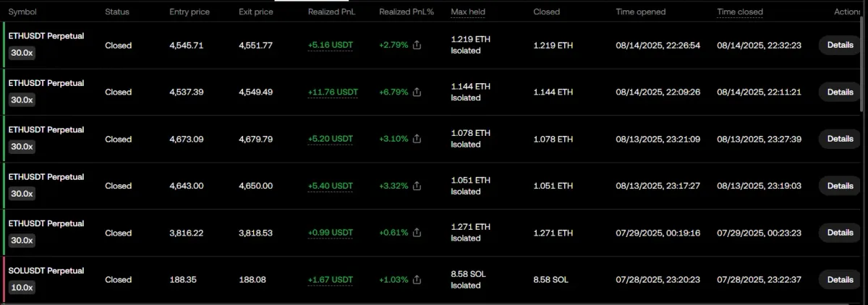Share the SOLUSDT +1.03% result
This screenshot has height=305, width=868.
pyautogui.click(x=417, y=280)
